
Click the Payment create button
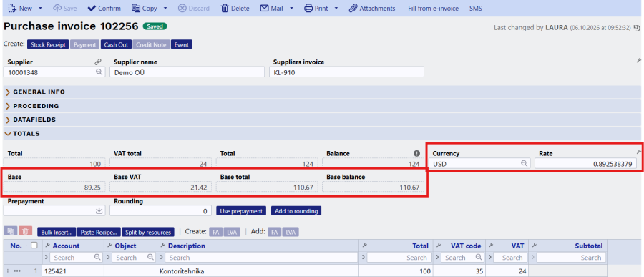[x=84, y=45]
